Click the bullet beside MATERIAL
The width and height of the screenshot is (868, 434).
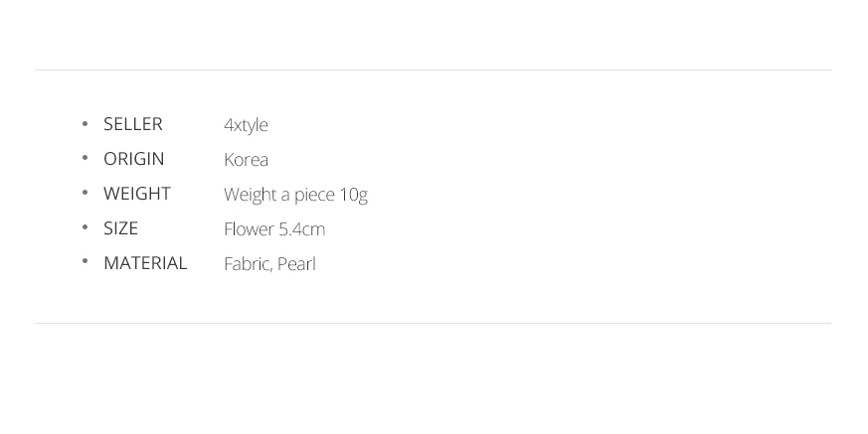[x=85, y=262]
